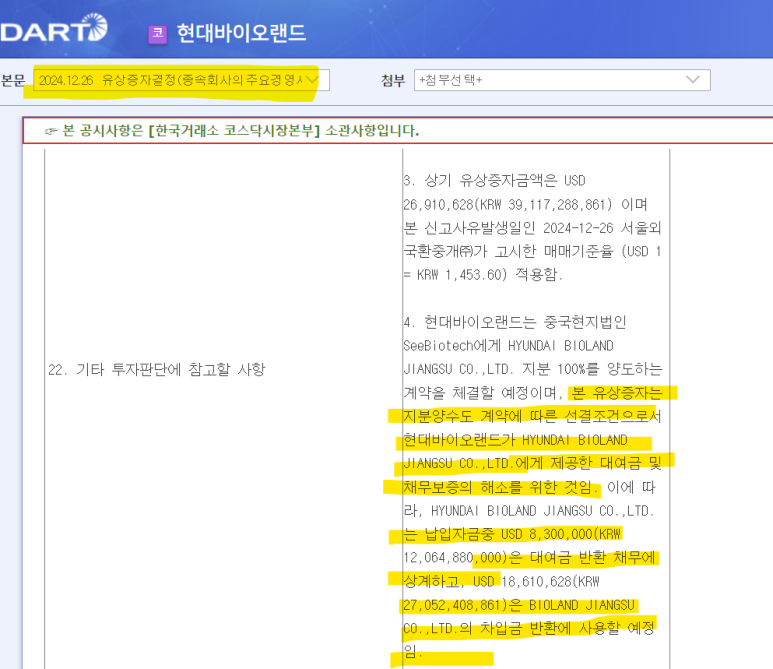773x669 pixels.
Task: Click the line SeeBiotech에게 HYUNDAI BIOLAND
Action: (508, 346)
